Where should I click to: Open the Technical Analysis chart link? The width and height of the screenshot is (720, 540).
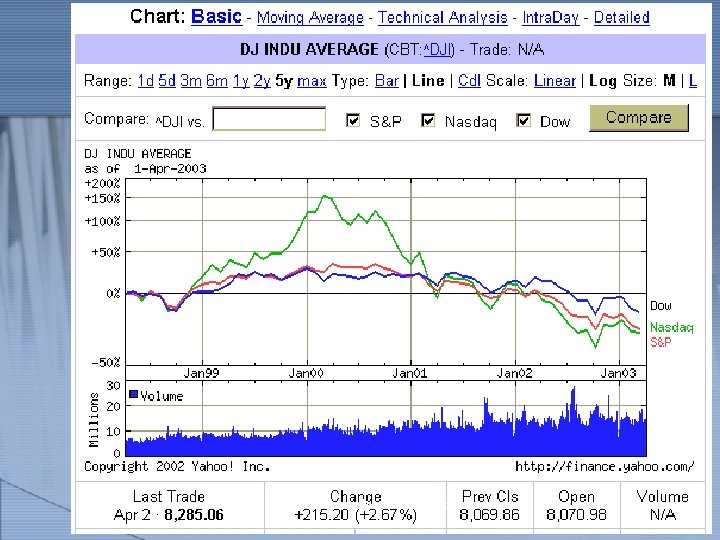tap(443, 17)
